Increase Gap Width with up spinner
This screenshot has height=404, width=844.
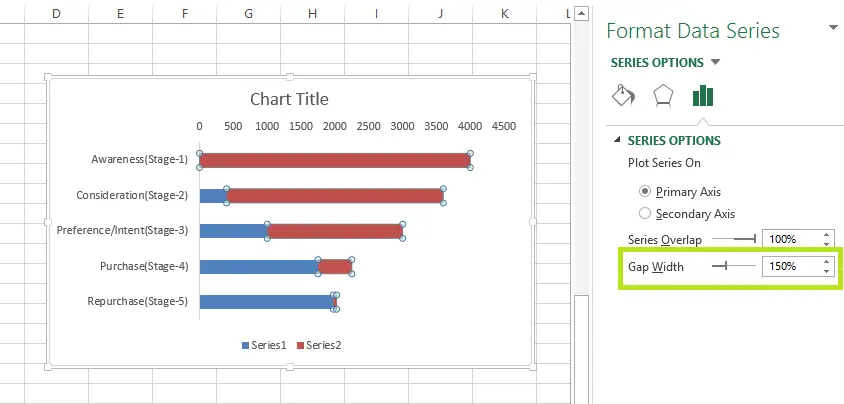[827, 261]
